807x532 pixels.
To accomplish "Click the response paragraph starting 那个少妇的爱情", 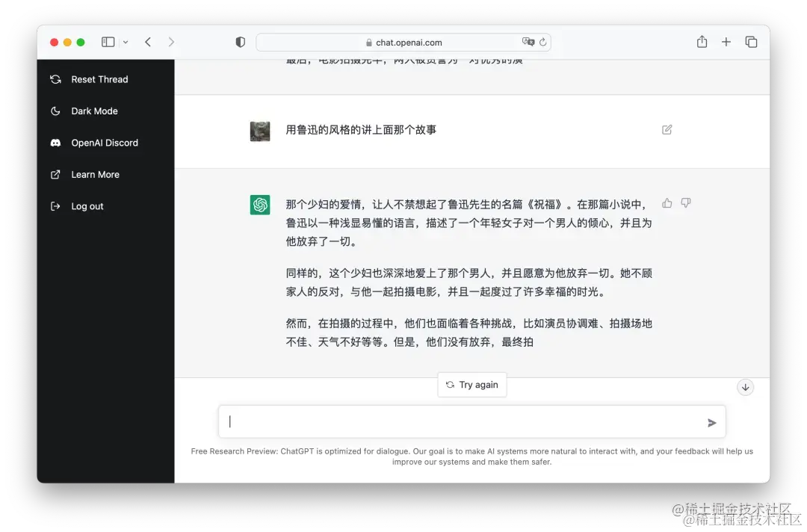I will click(469, 223).
